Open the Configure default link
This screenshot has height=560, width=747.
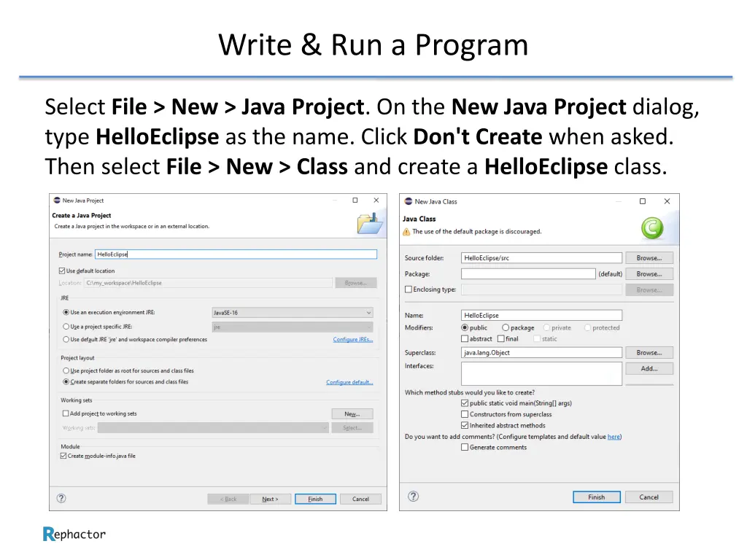349,382
